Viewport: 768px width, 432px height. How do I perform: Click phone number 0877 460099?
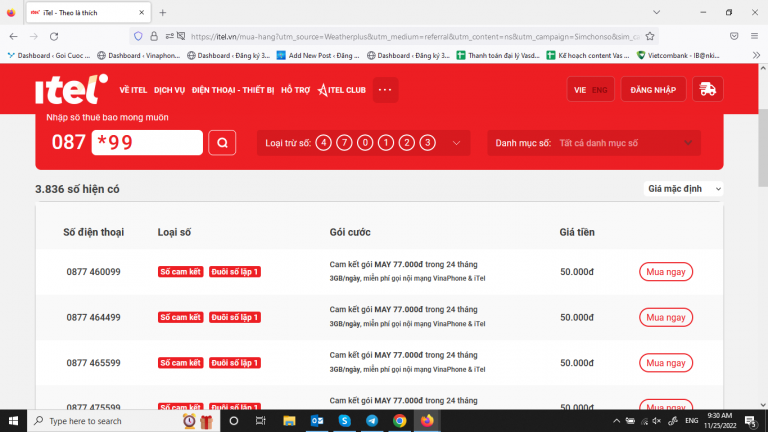pyautogui.click(x=94, y=272)
